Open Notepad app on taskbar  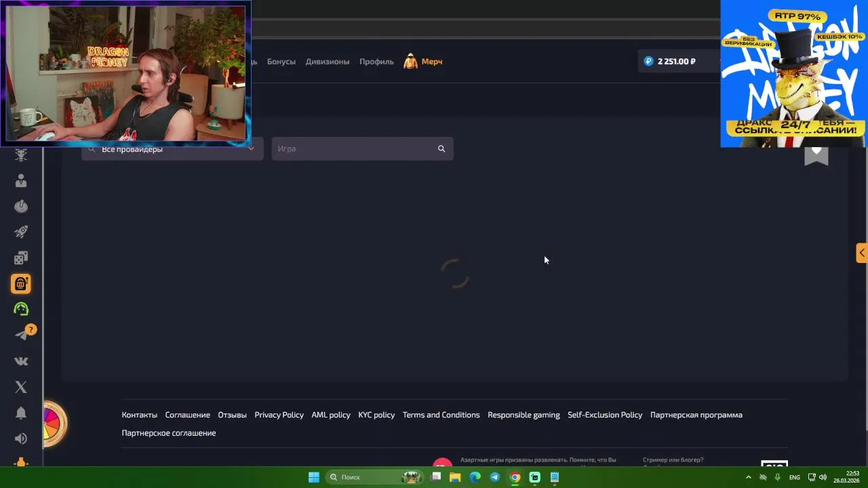(x=555, y=477)
